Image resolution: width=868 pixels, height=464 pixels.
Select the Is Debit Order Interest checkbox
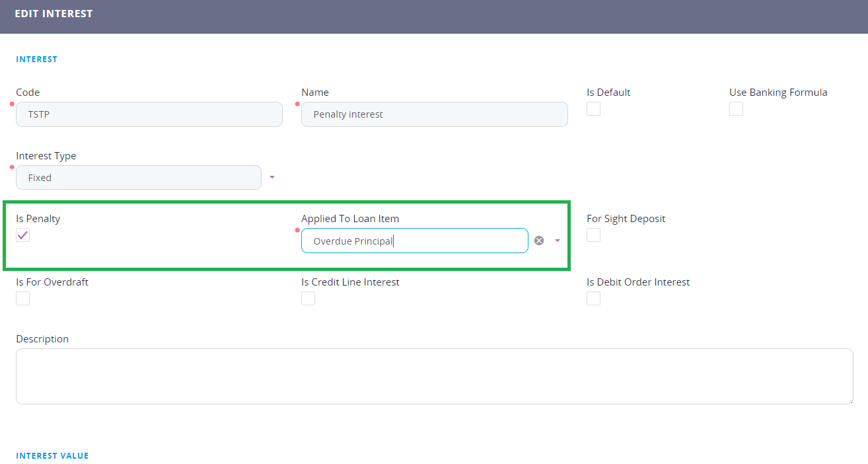point(593,298)
